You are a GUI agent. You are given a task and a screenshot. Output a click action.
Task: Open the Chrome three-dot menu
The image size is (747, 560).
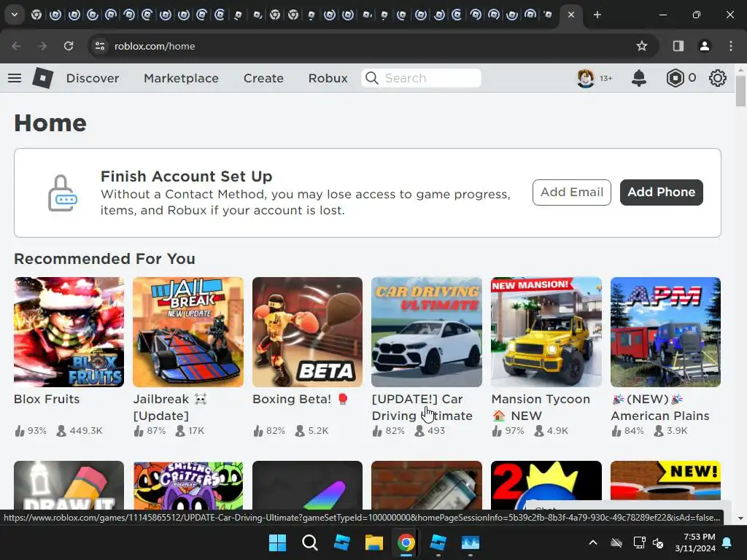730,46
